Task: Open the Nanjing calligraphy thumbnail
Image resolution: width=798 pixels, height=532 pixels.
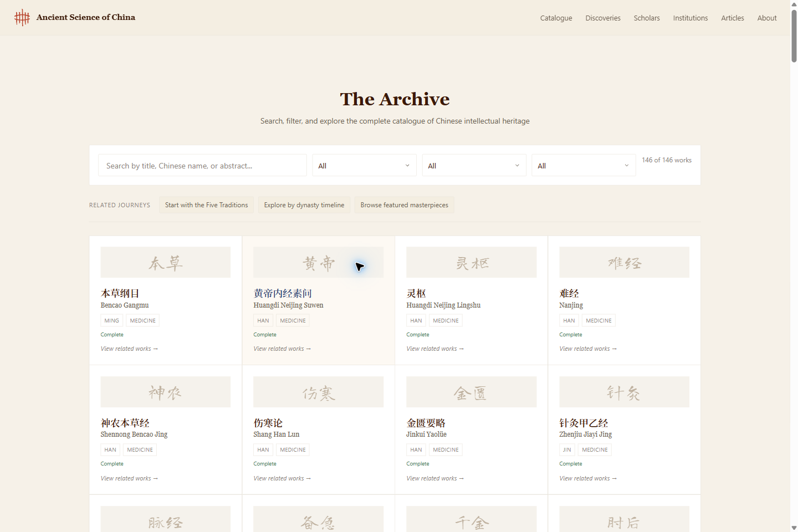Action: coord(624,262)
